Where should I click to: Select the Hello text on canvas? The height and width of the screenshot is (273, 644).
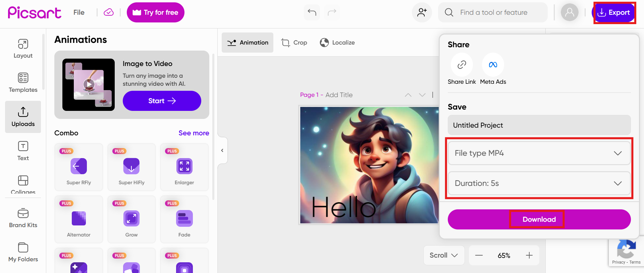(x=344, y=207)
